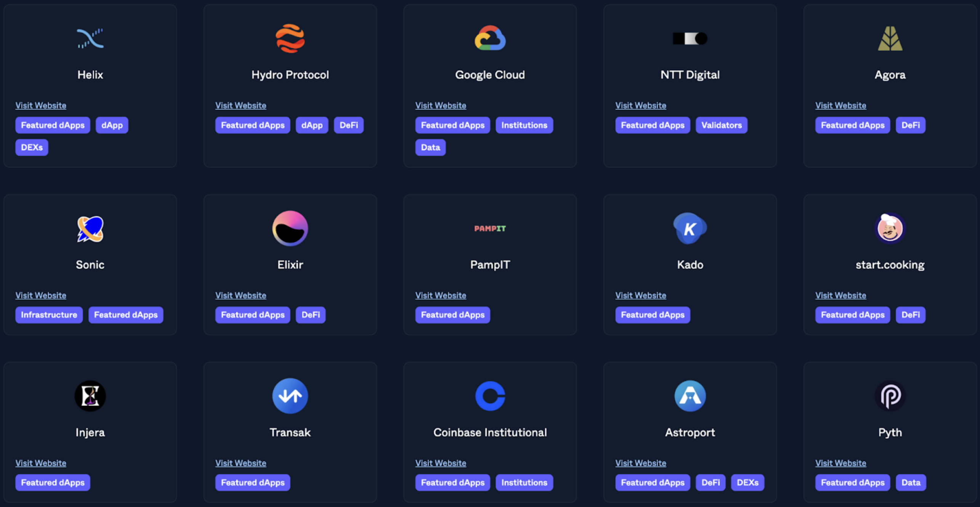Click the Kado blue K logo
Viewport: 980px width, 507px height.
coord(690,228)
